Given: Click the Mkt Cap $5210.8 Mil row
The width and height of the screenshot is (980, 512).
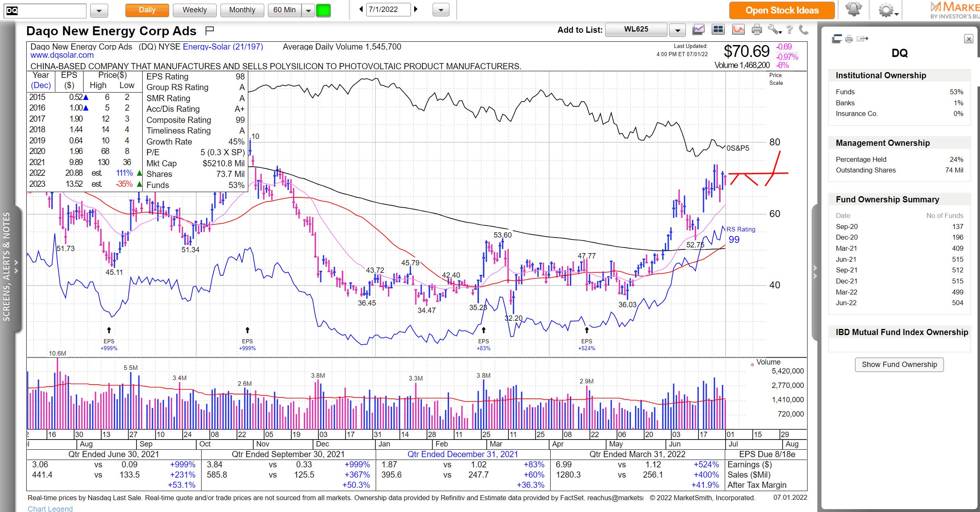Looking at the screenshot, I should (x=195, y=163).
